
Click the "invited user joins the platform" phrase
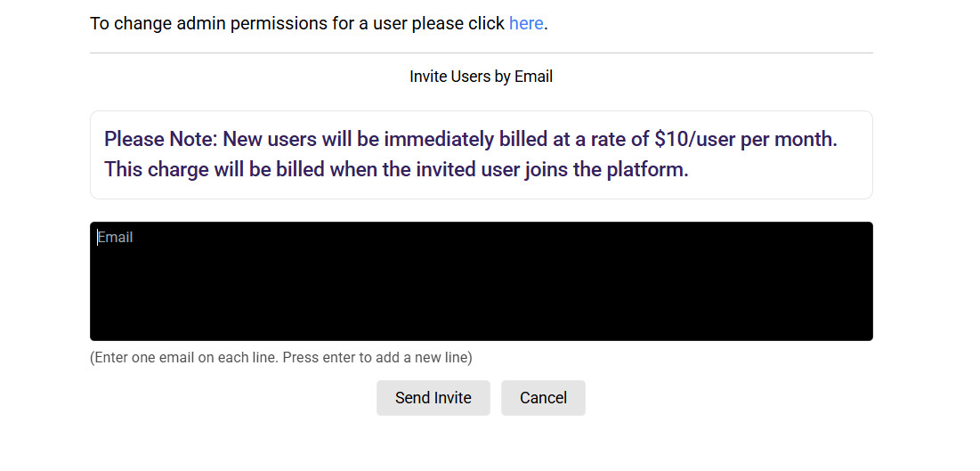coord(552,169)
